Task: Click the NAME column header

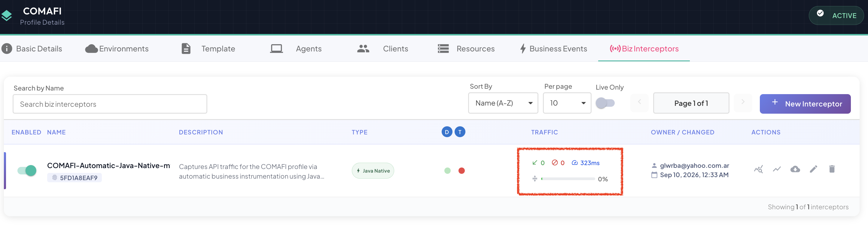Action: (x=56, y=132)
